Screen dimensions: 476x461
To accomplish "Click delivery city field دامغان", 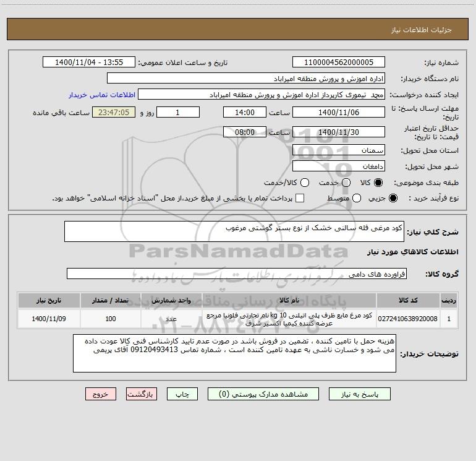I will [x=339, y=166].
